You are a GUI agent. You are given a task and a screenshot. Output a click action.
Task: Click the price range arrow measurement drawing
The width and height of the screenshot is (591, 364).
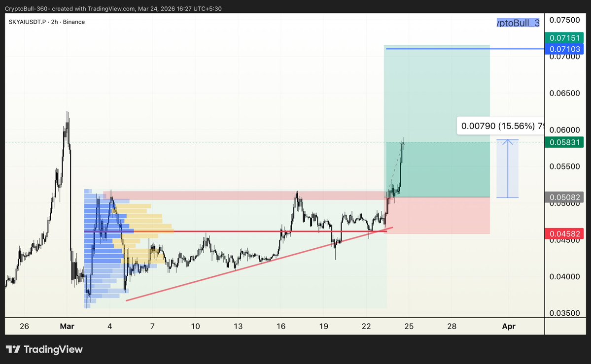(508, 167)
